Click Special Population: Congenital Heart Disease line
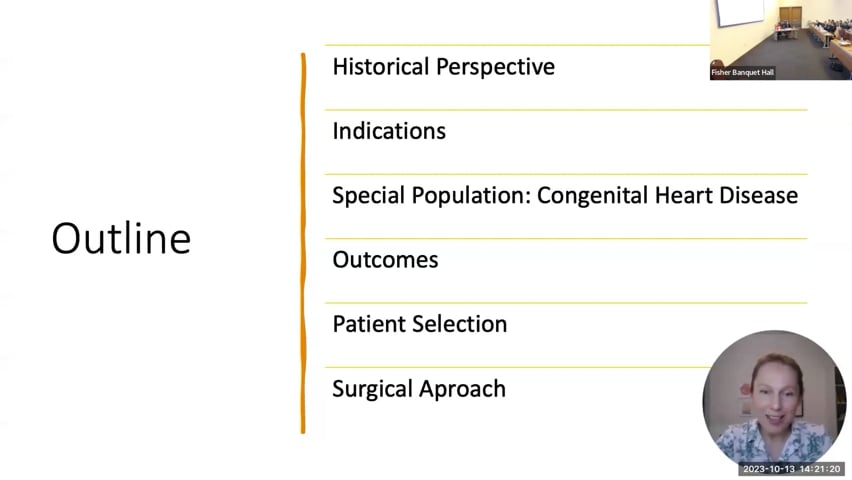 coord(565,196)
